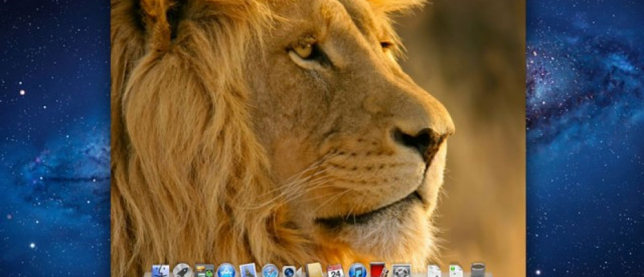Launch iTunes music note icon
The height and width of the screenshot is (277, 644).
tap(358, 271)
